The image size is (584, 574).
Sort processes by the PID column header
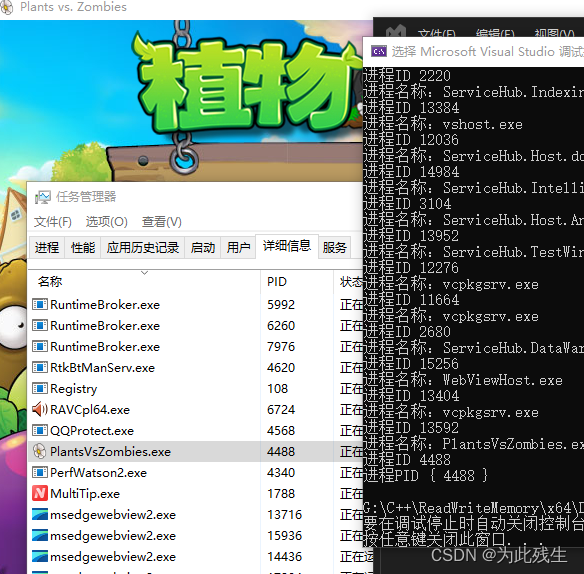point(297,281)
